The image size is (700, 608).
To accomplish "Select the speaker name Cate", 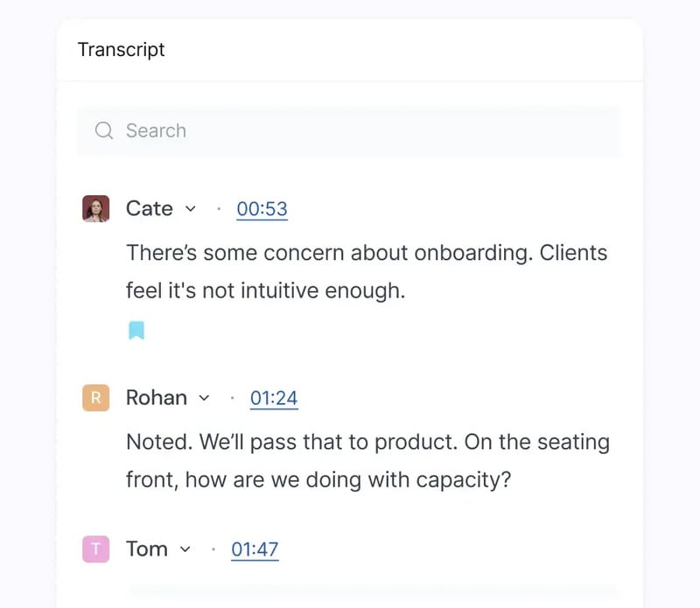I will 150,209.
